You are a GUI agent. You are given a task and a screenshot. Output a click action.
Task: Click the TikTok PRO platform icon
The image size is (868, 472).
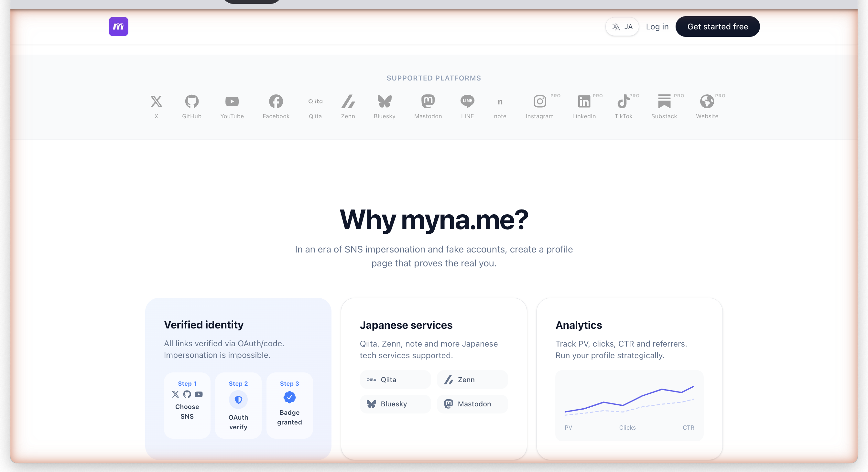(624, 102)
